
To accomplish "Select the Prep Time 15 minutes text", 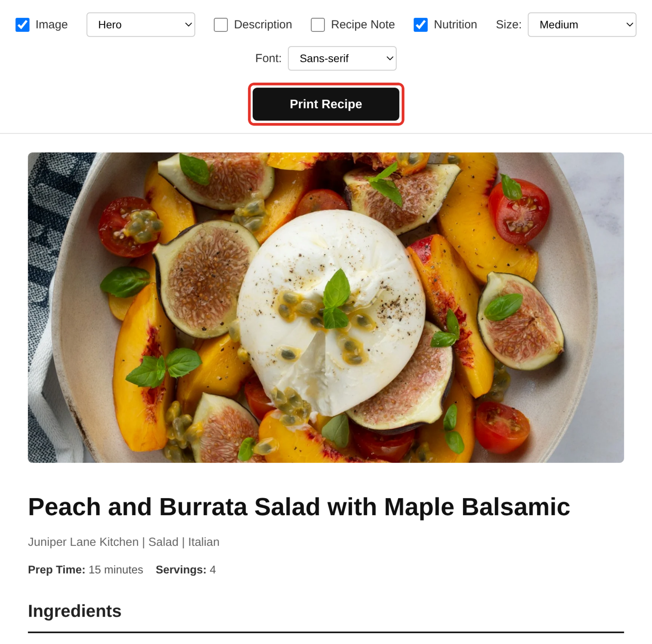I will point(86,569).
